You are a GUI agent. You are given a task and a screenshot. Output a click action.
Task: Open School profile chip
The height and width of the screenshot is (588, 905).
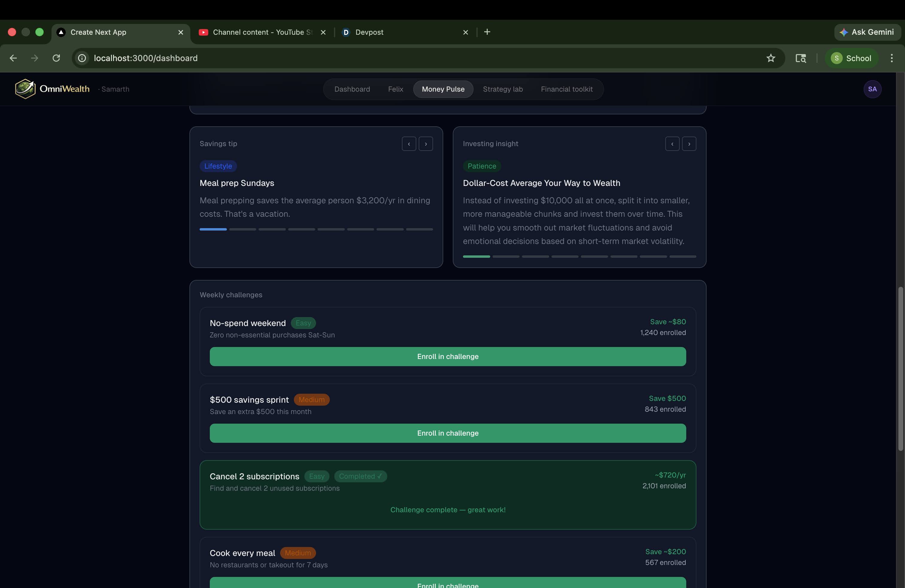point(851,58)
